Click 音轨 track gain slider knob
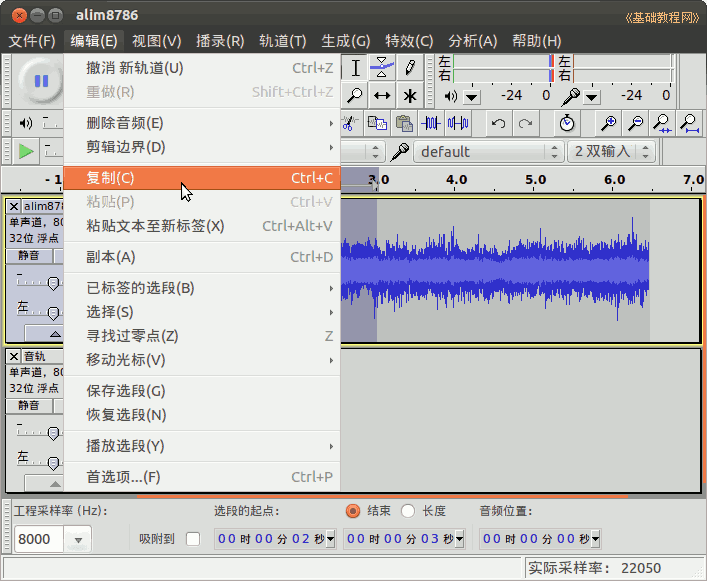Viewport: 707px width, 581px height. pos(53,434)
